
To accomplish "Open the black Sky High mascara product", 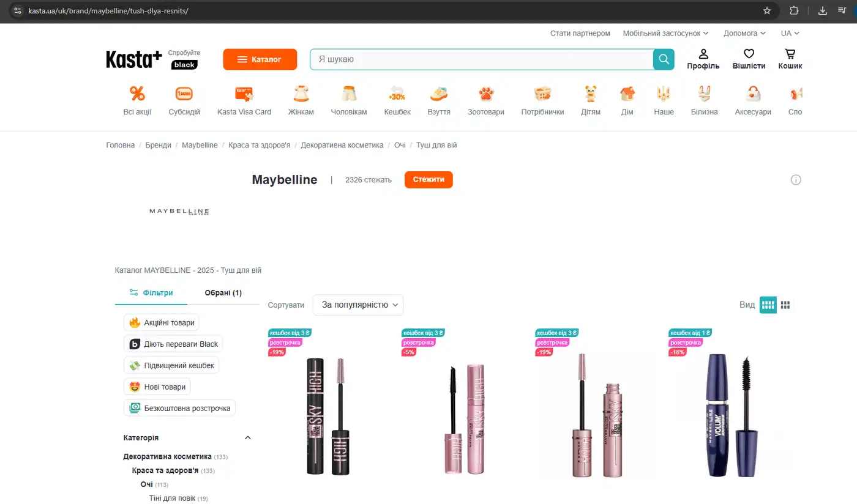I will [327, 416].
